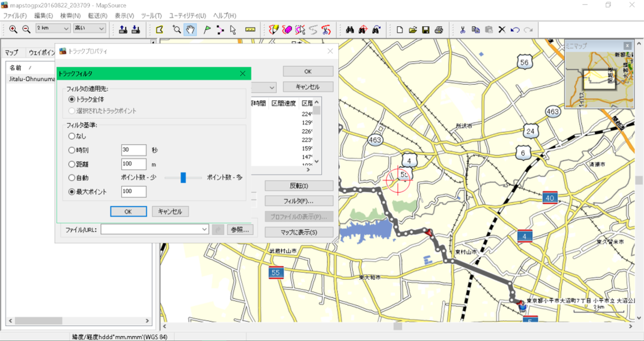Select the route tool icon
644x341 pixels.
pos(220,29)
